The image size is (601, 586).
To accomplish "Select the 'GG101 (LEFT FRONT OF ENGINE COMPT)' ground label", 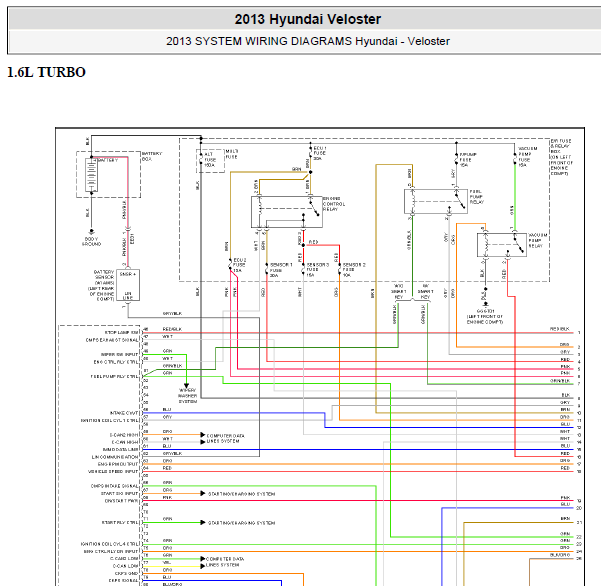I will [x=485, y=317].
